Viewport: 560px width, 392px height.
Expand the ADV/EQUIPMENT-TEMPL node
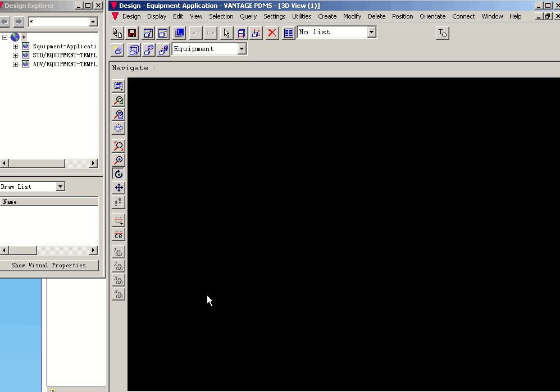pyautogui.click(x=15, y=64)
